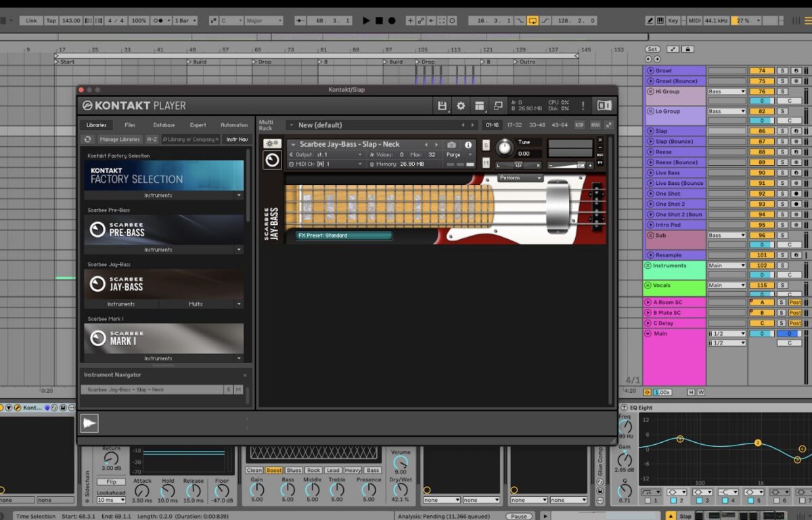
Task: Open Kontakt workspace layout icon
Action: point(480,106)
